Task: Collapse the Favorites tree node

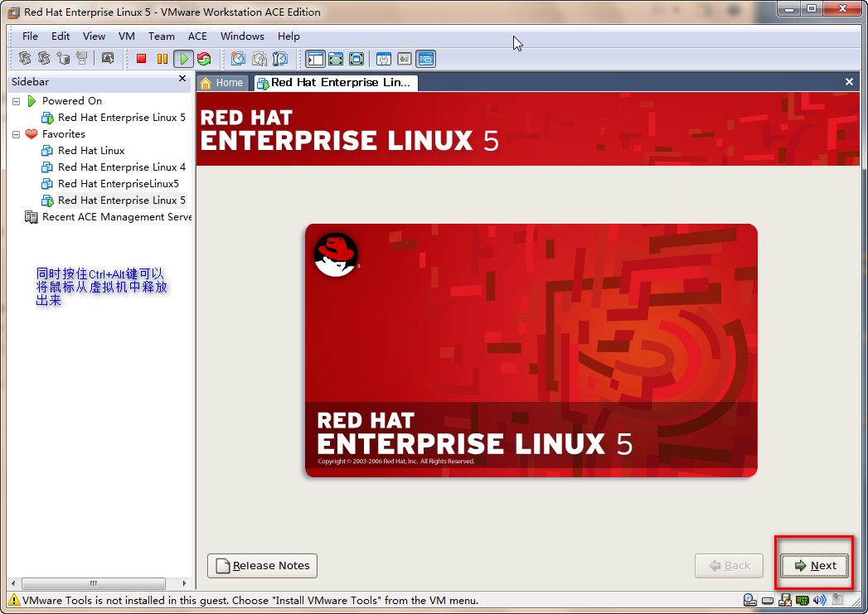Action: coord(16,134)
